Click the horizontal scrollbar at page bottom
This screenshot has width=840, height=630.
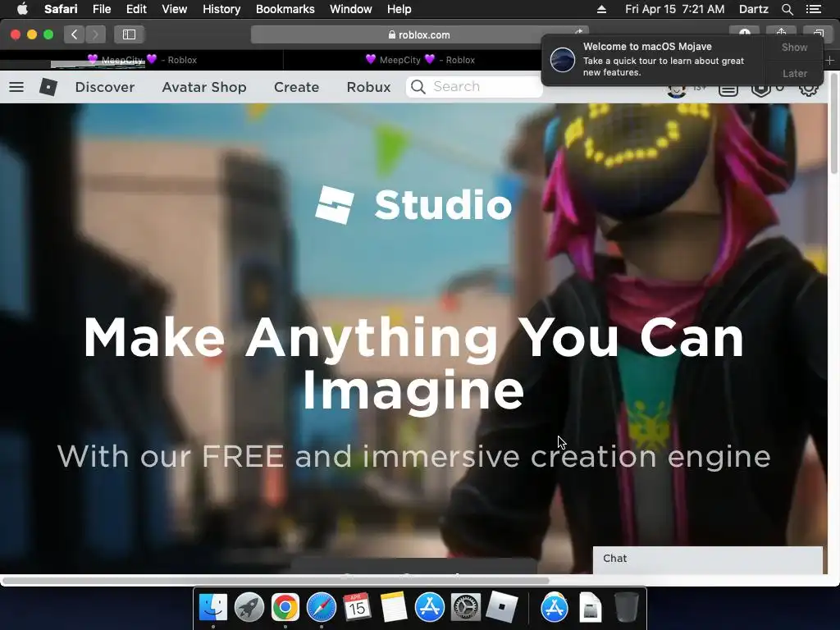click(276, 580)
